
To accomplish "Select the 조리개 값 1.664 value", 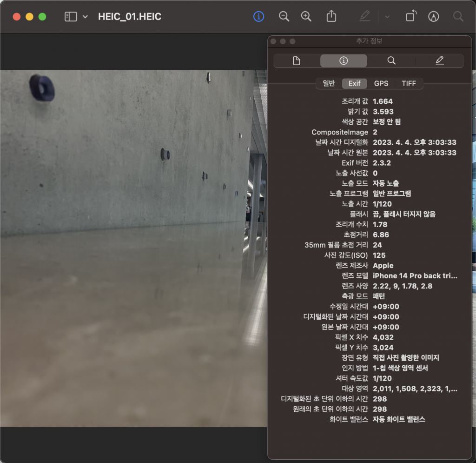I will 383,101.
